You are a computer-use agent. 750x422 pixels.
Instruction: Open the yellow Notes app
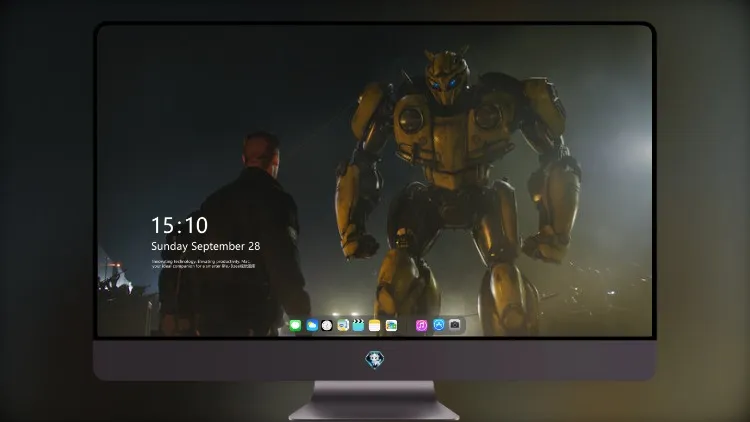[x=375, y=325]
